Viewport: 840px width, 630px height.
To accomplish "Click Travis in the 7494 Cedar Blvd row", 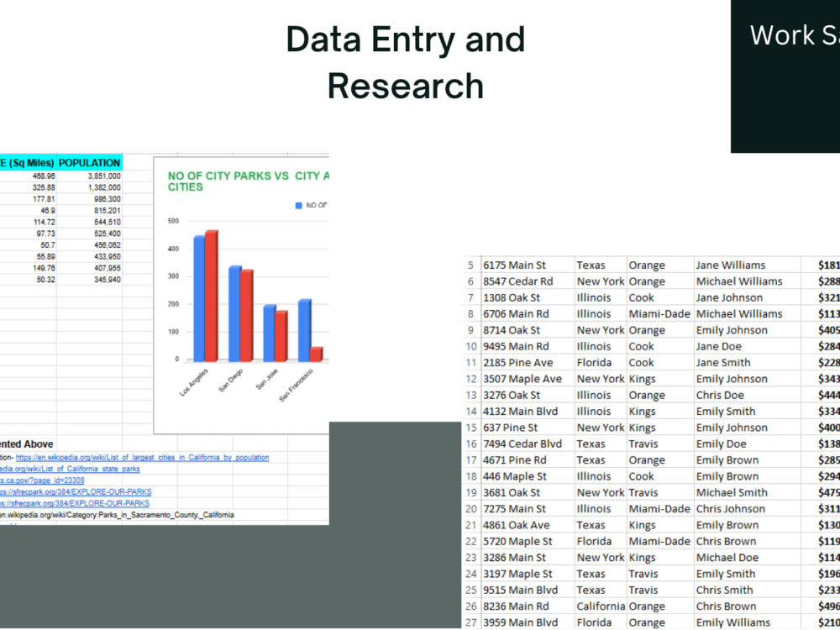I will 643,444.
